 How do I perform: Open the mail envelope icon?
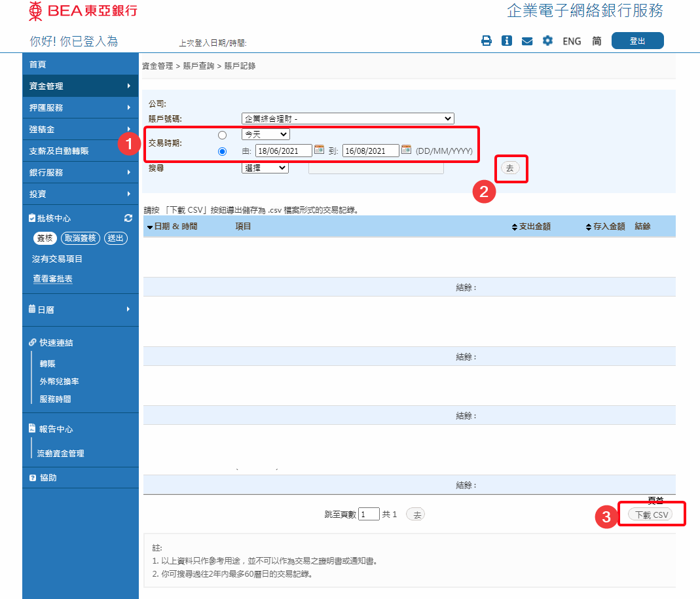click(526, 41)
